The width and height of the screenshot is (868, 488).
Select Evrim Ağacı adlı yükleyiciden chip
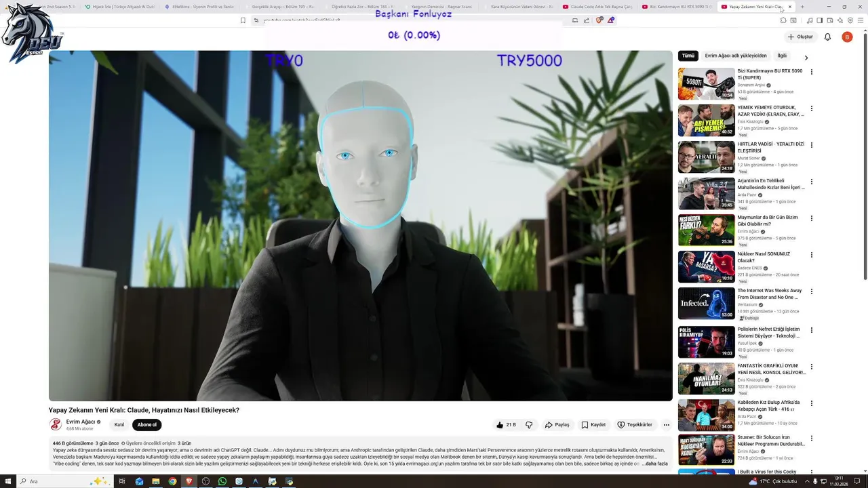coord(736,56)
